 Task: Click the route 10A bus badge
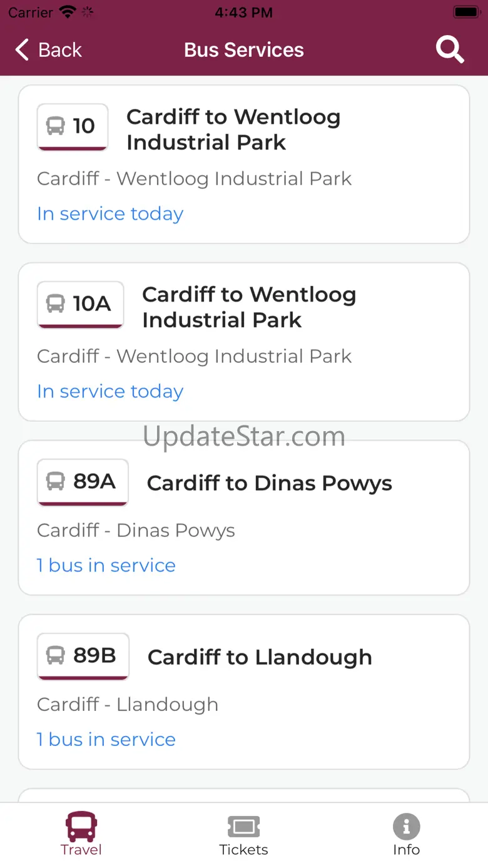pos(80,304)
